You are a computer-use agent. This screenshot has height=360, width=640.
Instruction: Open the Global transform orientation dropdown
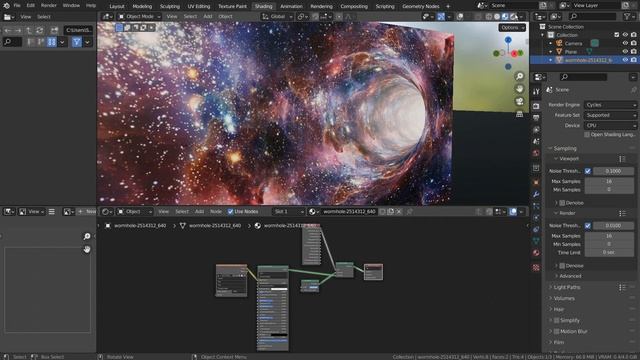(277, 17)
